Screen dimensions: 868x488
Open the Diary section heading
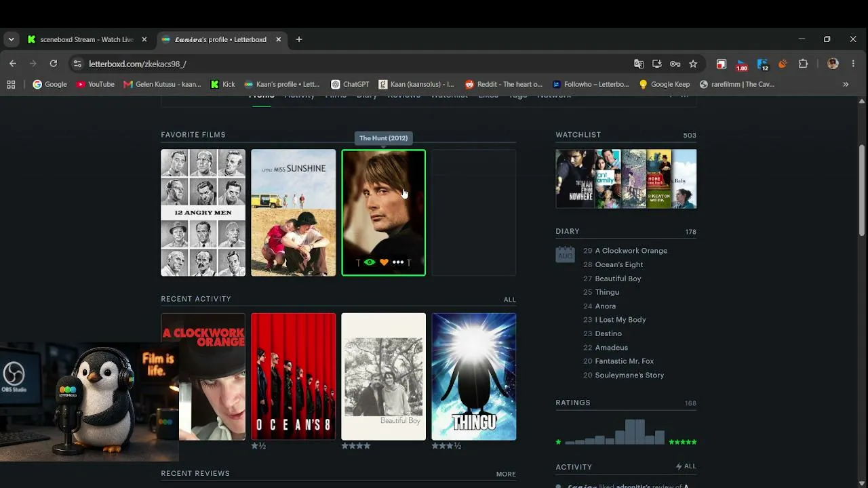pyautogui.click(x=568, y=231)
